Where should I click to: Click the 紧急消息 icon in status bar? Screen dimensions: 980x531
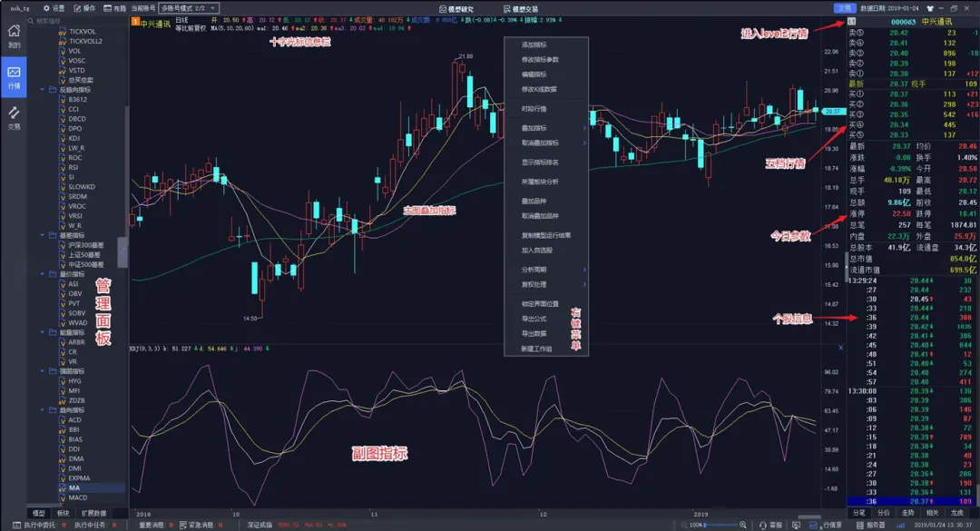pyautogui.click(x=183, y=525)
